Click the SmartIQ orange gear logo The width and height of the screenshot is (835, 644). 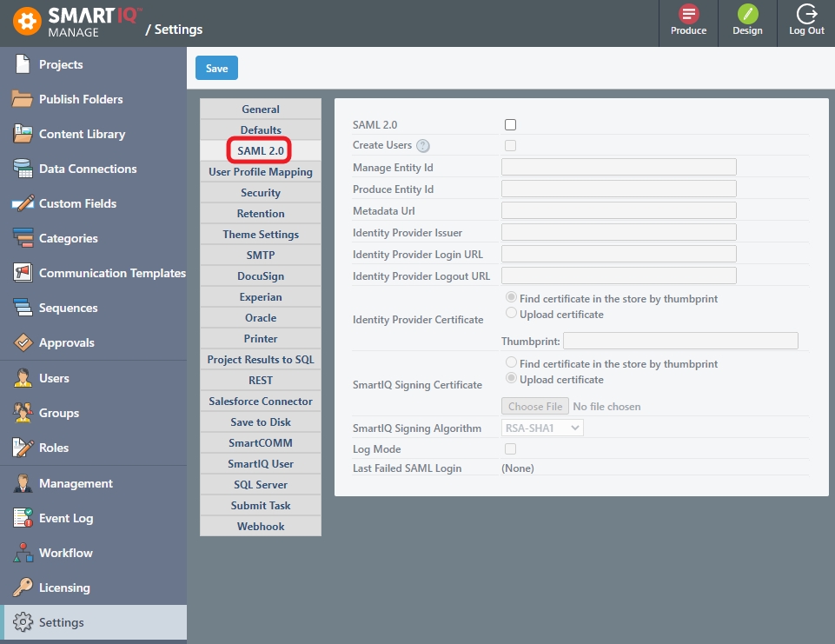[x=27, y=22]
